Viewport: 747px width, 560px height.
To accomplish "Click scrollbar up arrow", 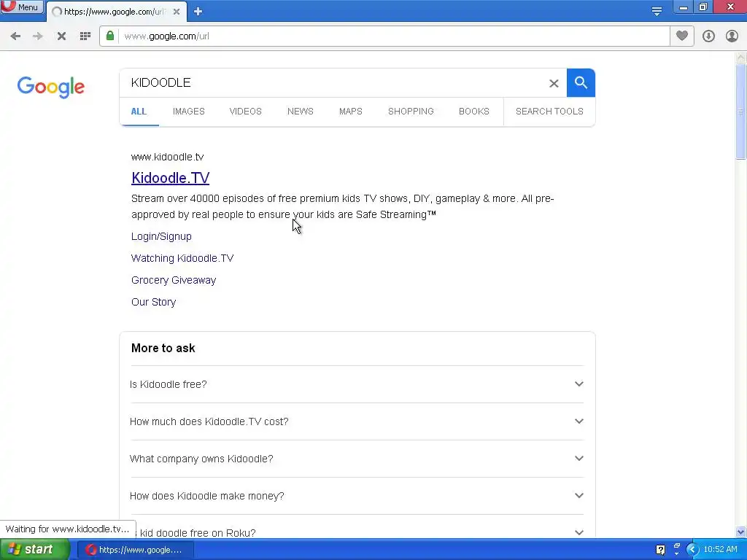I will point(741,58).
